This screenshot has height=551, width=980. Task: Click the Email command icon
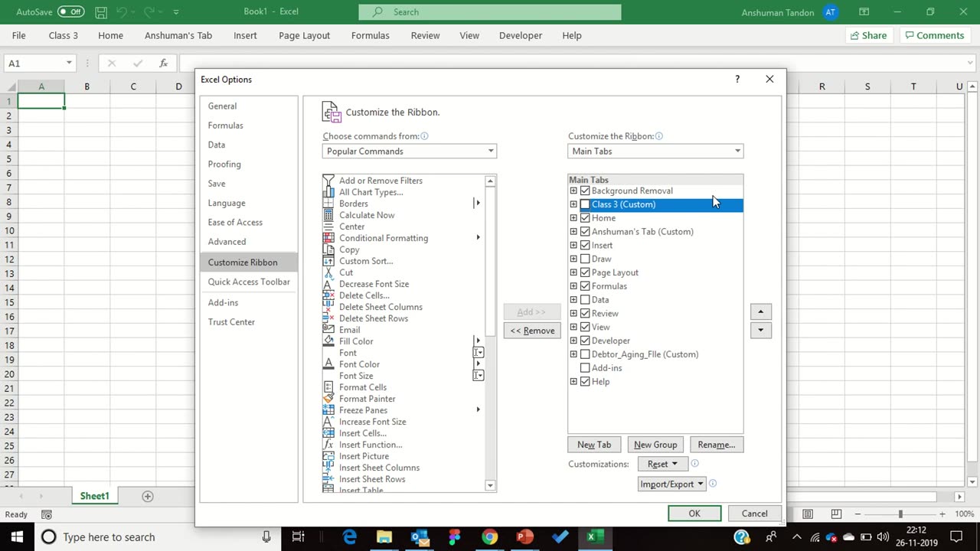coord(328,330)
